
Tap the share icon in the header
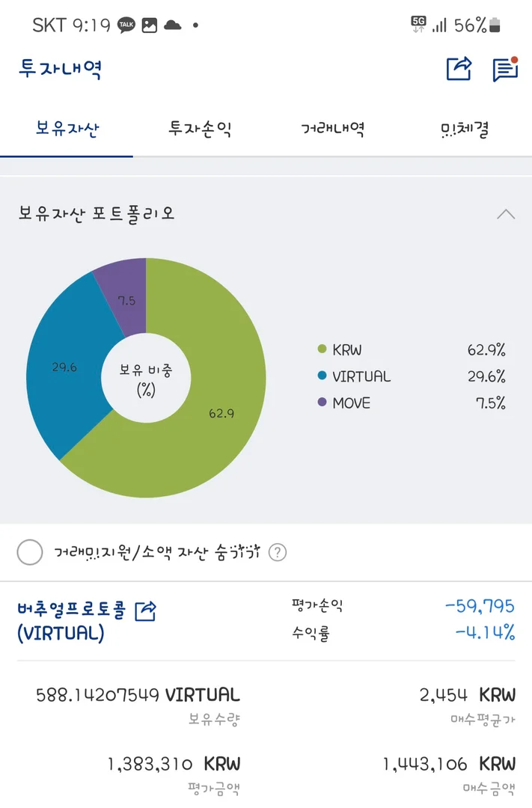coord(459,69)
